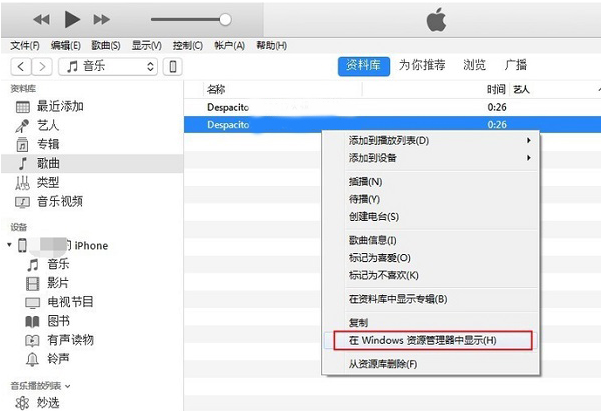
Task: Click the play button
Action: point(72,19)
